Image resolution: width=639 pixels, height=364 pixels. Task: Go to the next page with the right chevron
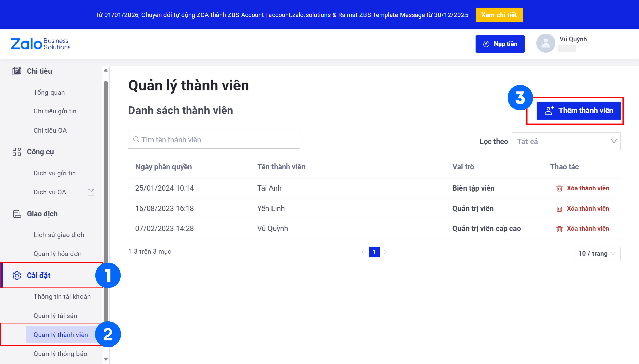[x=385, y=252]
